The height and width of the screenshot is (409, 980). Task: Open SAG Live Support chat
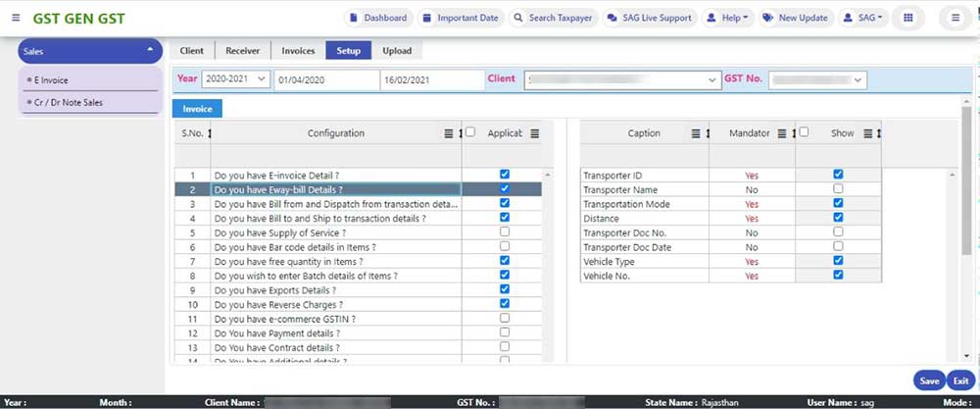[x=649, y=18]
